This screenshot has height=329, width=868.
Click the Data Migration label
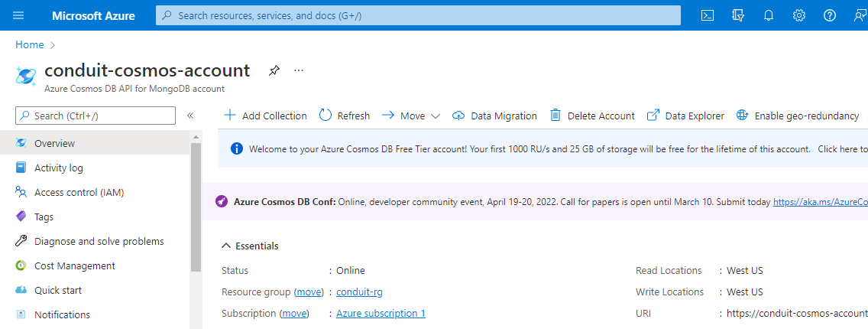(x=504, y=116)
